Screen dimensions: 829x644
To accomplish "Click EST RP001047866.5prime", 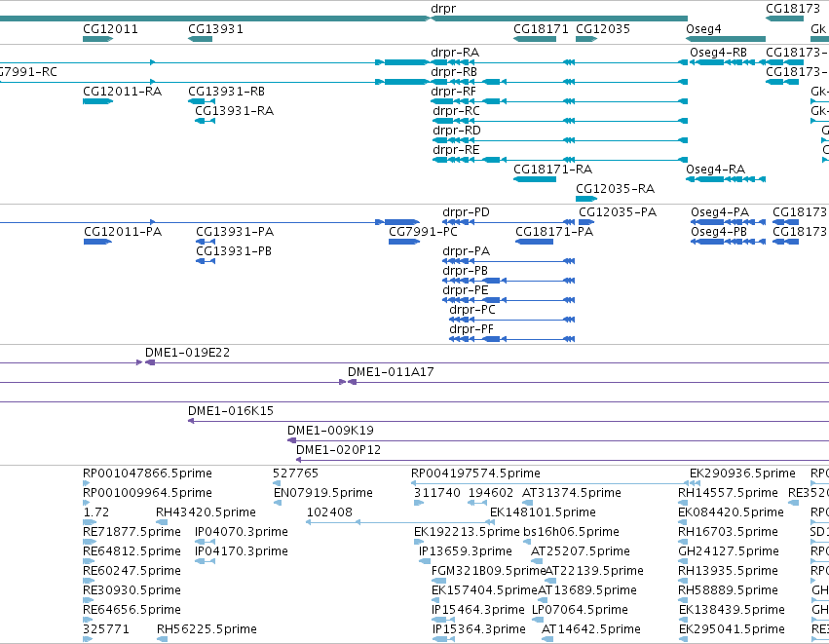I will (147, 474).
